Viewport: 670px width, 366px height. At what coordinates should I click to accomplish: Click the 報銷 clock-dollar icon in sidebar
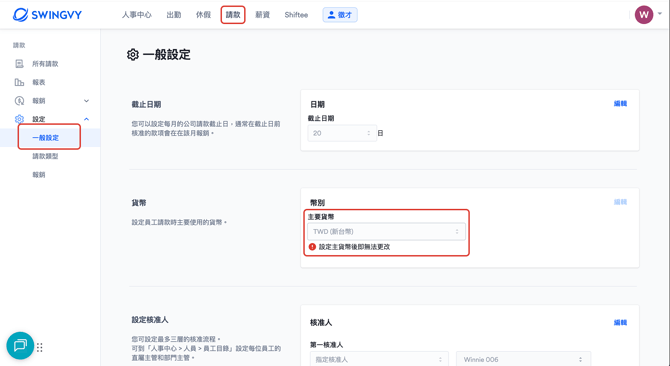coord(19,101)
